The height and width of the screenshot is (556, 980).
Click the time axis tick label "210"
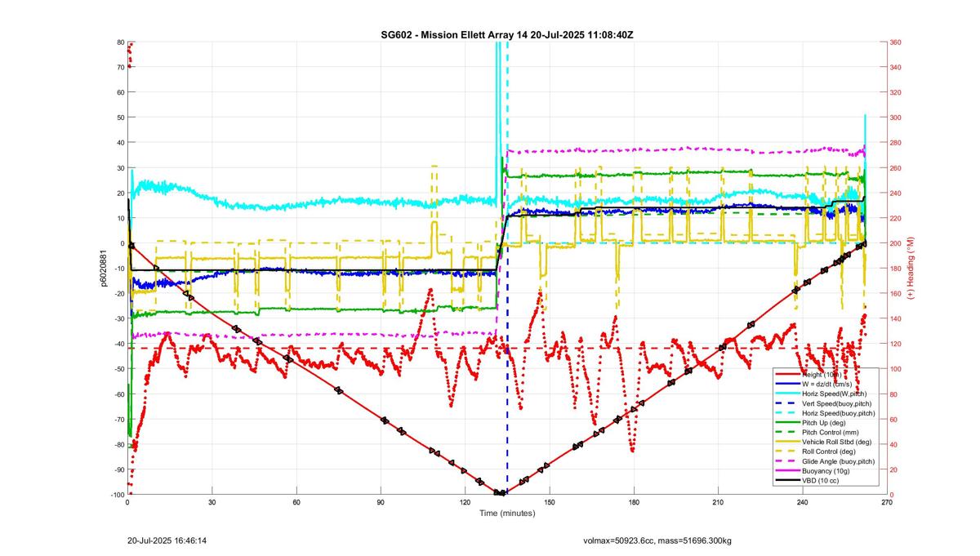(718, 502)
